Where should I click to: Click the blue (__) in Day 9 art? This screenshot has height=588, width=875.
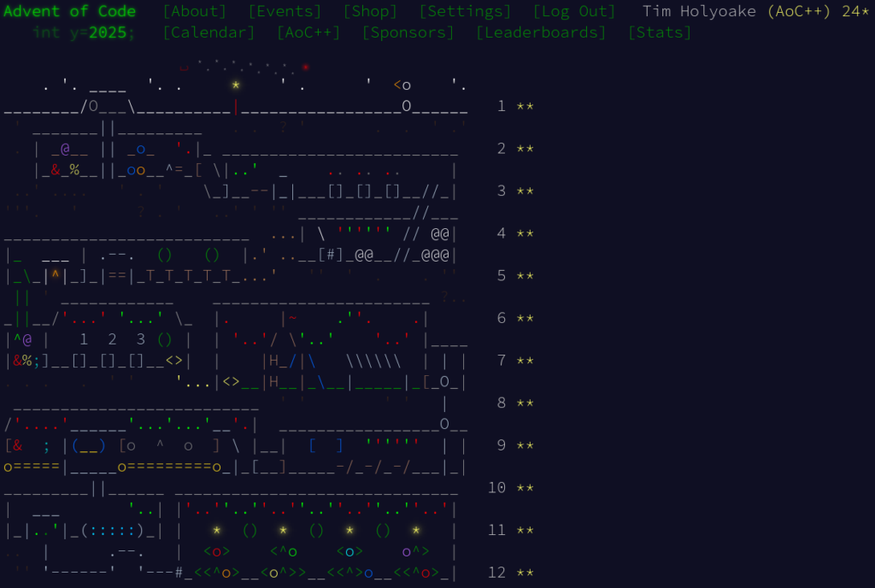pyautogui.click(x=88, y=446)
